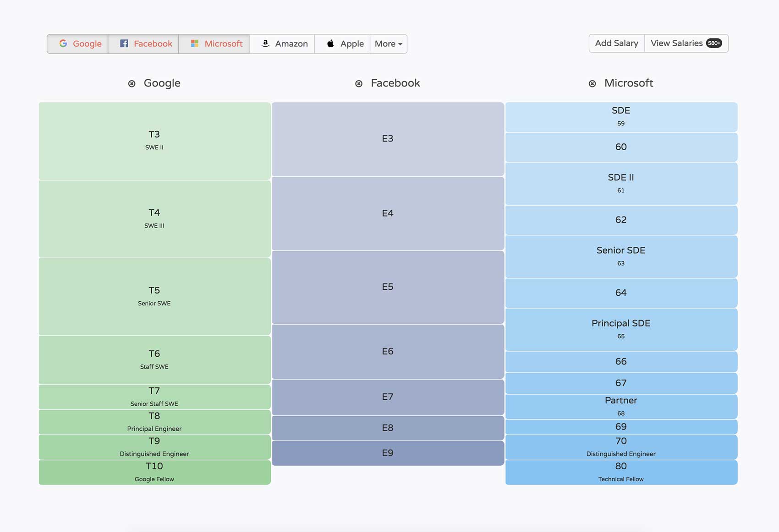Remove Microsoft column using its circle-x icon
The height and width of the screenshot is (532, 779).
[x=592, y=84]
